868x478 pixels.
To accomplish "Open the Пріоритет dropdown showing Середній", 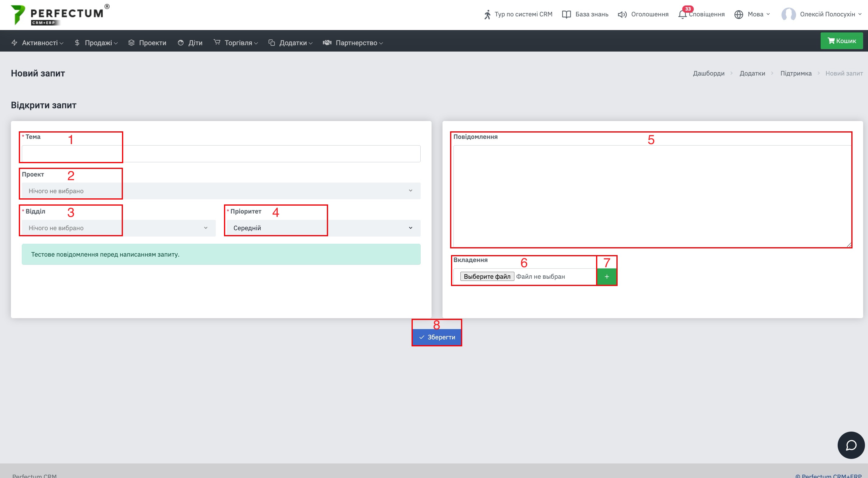I will point(324,228).
